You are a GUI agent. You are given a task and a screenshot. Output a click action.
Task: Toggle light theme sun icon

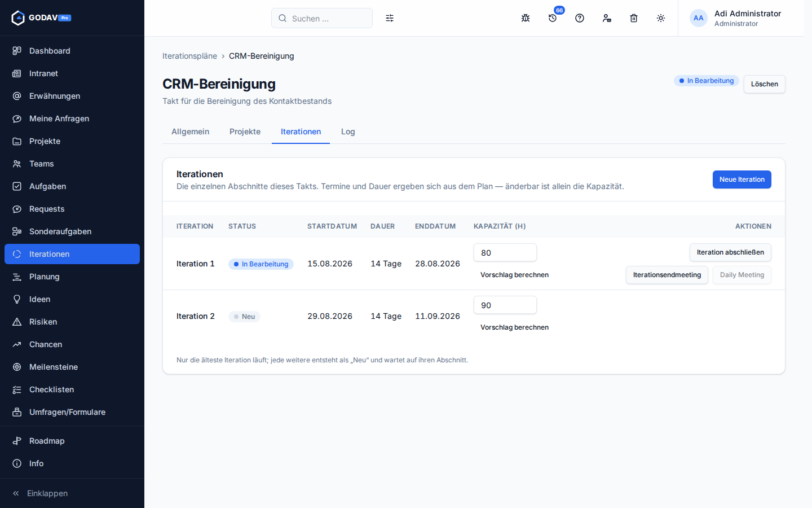(661, 18)
